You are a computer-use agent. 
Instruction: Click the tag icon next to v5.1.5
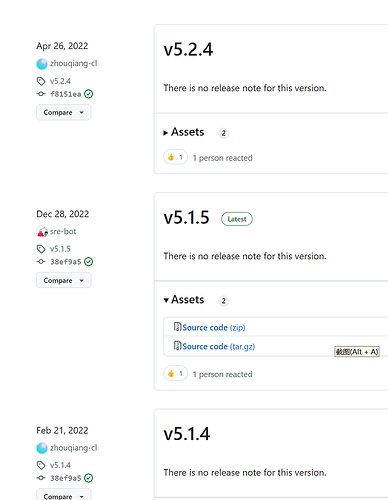point(41,249)
